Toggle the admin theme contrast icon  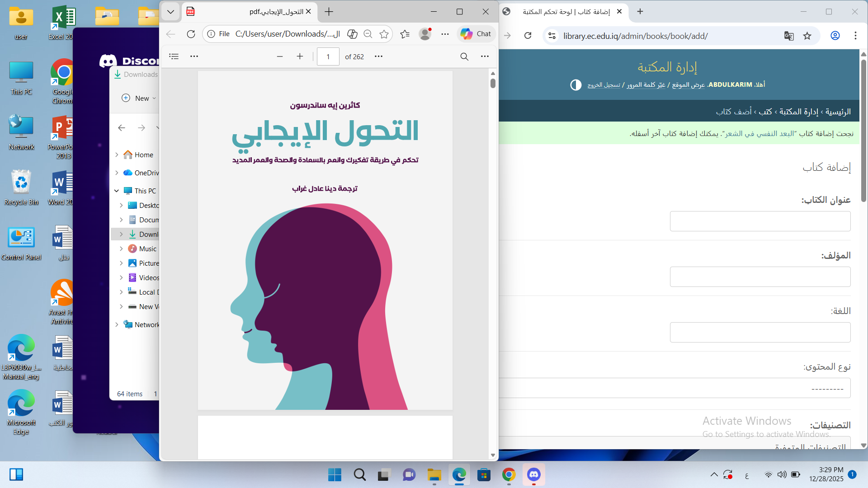(576, 85)
